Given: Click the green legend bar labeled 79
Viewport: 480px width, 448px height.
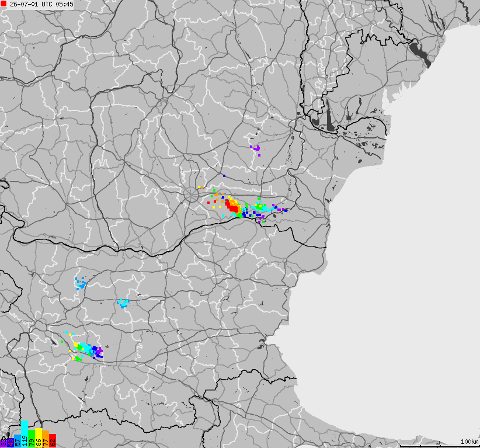Looking at the screenshot, I should [32, 439].
